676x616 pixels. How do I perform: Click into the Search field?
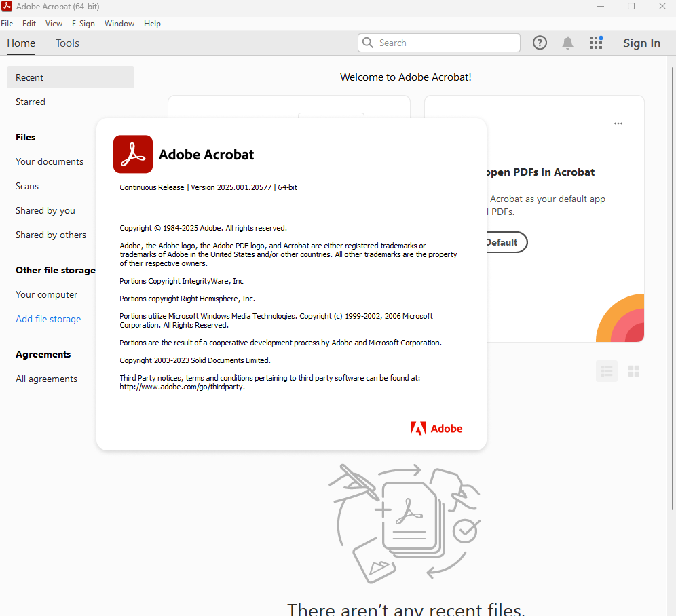439,43
